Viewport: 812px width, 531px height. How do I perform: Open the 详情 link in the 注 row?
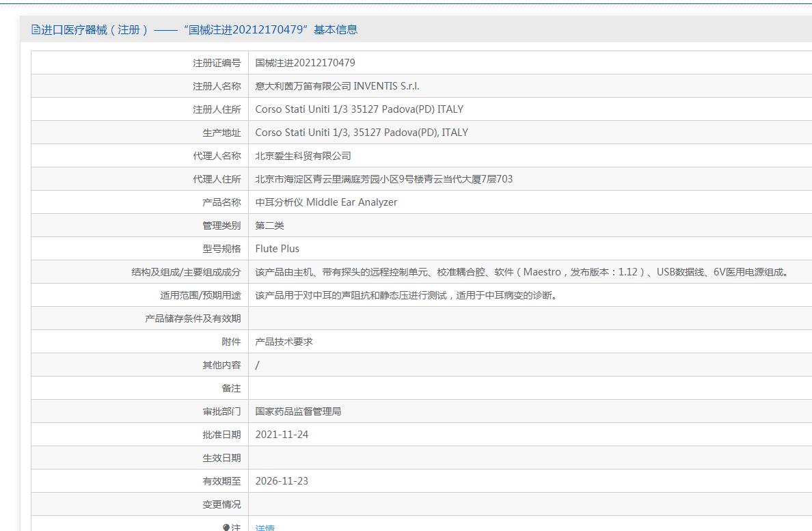[x=265, y=528]
